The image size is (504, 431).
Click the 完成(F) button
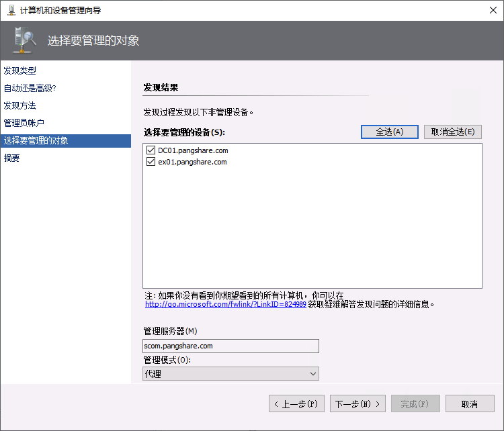click(x=415, y=403)
